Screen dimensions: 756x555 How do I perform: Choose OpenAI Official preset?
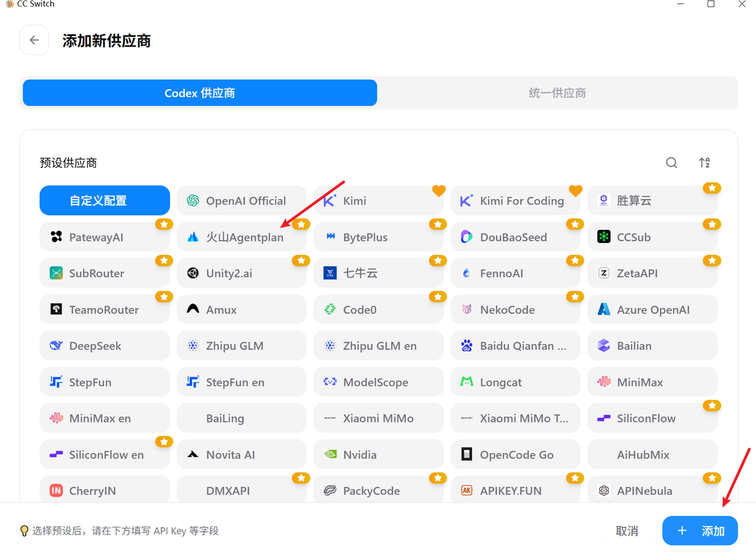point(242,200)
